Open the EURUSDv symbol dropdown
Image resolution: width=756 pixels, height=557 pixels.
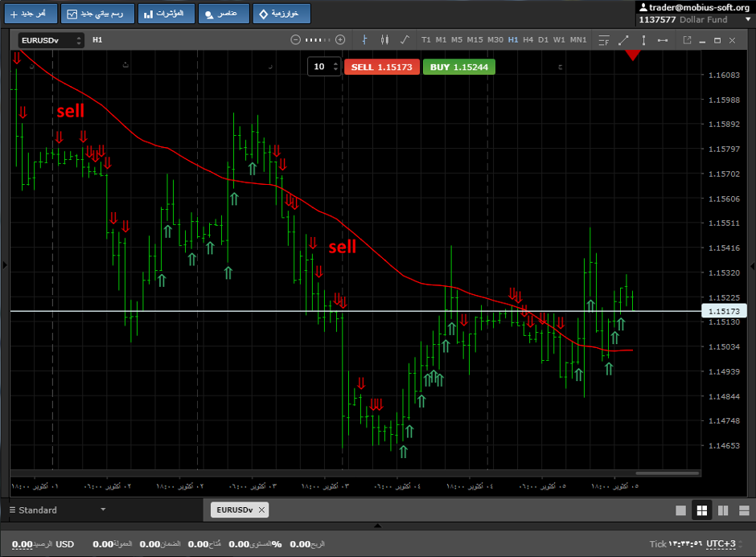click(x=51, y=39)
